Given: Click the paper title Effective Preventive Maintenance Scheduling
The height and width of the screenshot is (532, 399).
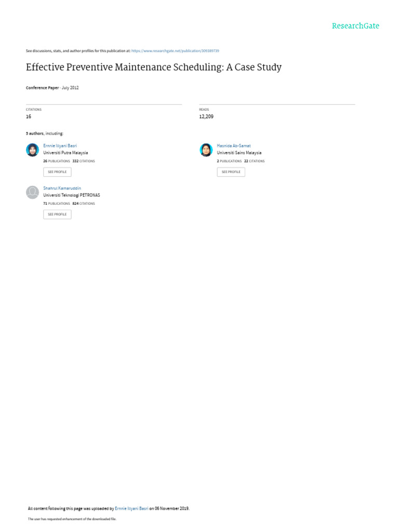Looking at the screenshot, I should pos(154,67).
